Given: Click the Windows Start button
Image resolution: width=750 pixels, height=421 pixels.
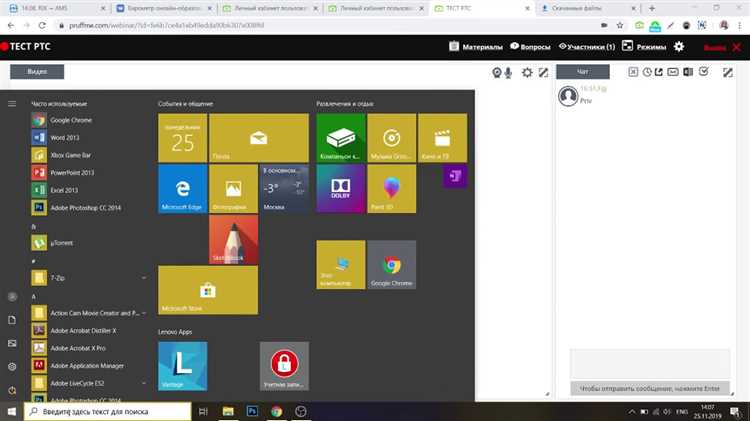Looking at the screenshot, I should (11, 411).
